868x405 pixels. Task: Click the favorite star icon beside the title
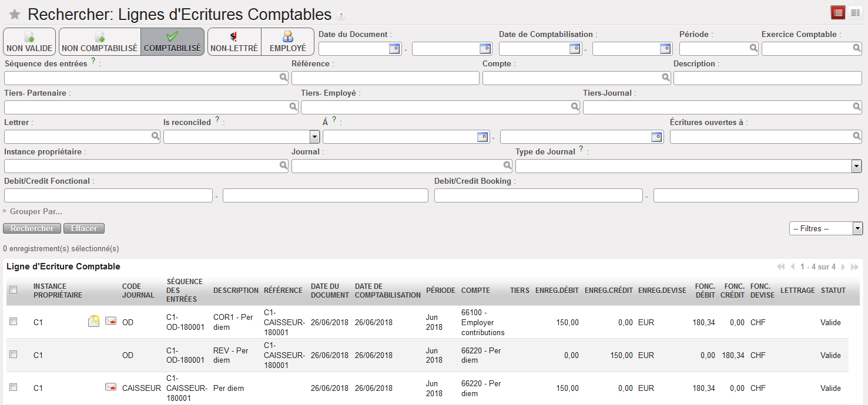pos(15,15)
